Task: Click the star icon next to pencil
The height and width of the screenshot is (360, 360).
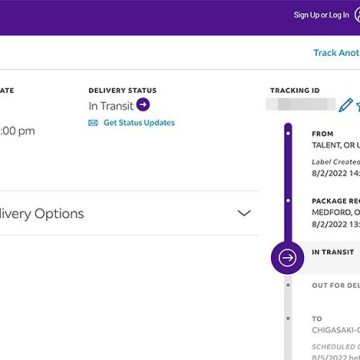Action: (x=358, y=106)
